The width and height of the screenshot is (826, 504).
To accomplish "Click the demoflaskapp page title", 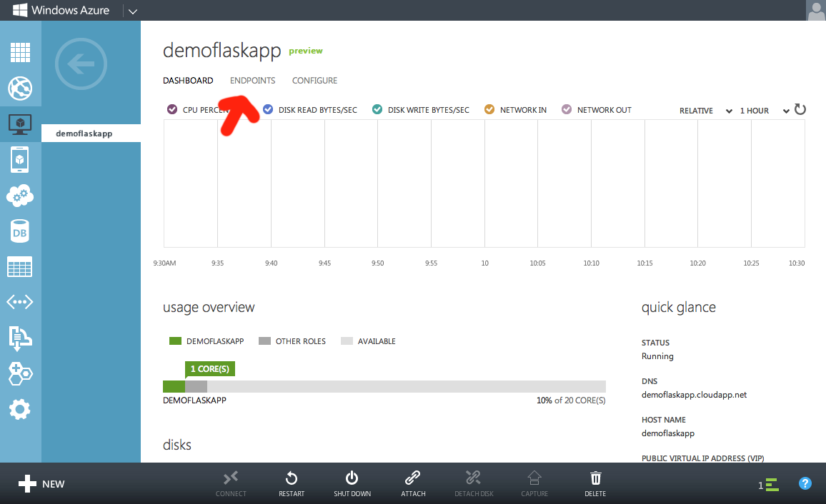I will pos(222,51).
